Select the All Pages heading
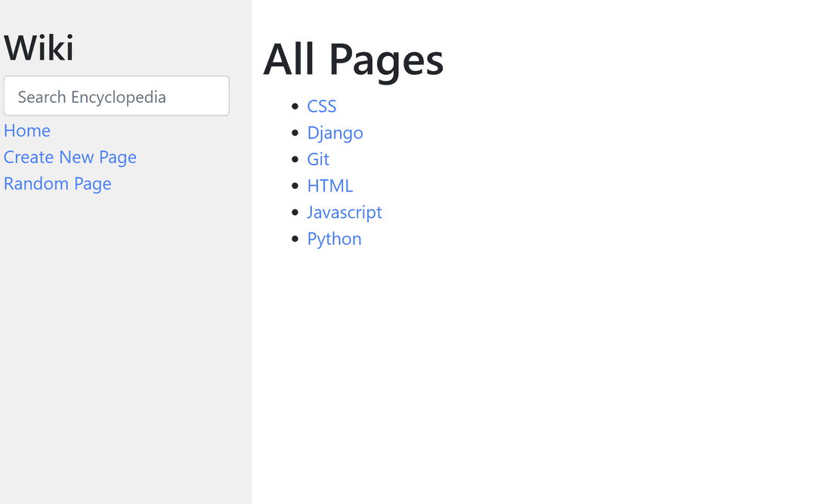816x504 pixels. (353, 60)
